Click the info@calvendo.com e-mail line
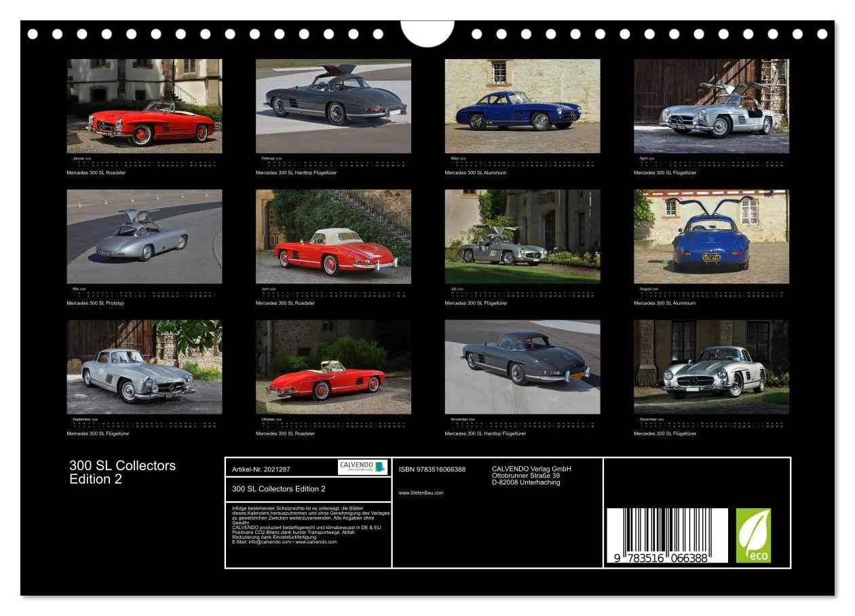This screenshot has width=855, height=616. pyautogui.click(x=284, y=542)
